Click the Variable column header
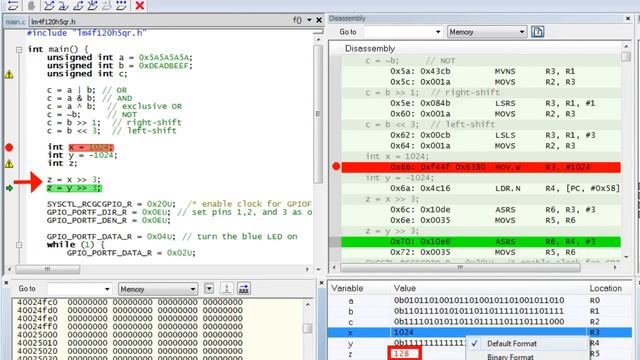This screenshot has height=360, width=640. click(x=347, y=288)
